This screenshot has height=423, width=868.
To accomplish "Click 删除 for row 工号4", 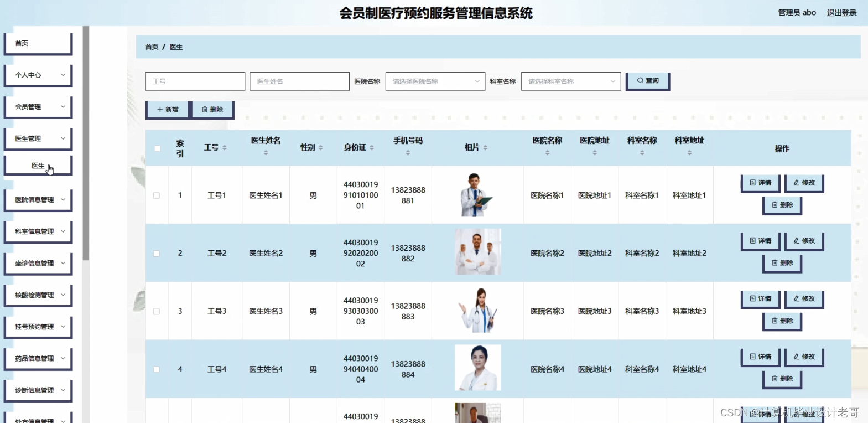I will (x=782, y=379).
